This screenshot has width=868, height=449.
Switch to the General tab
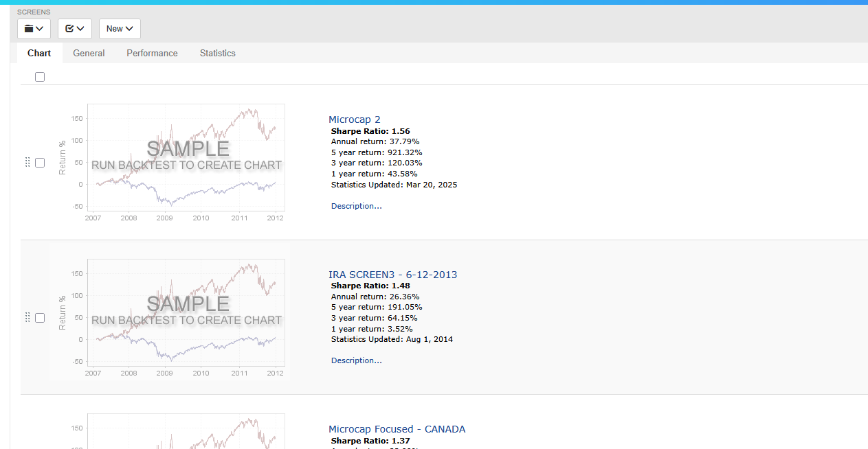tap(89, 53)
